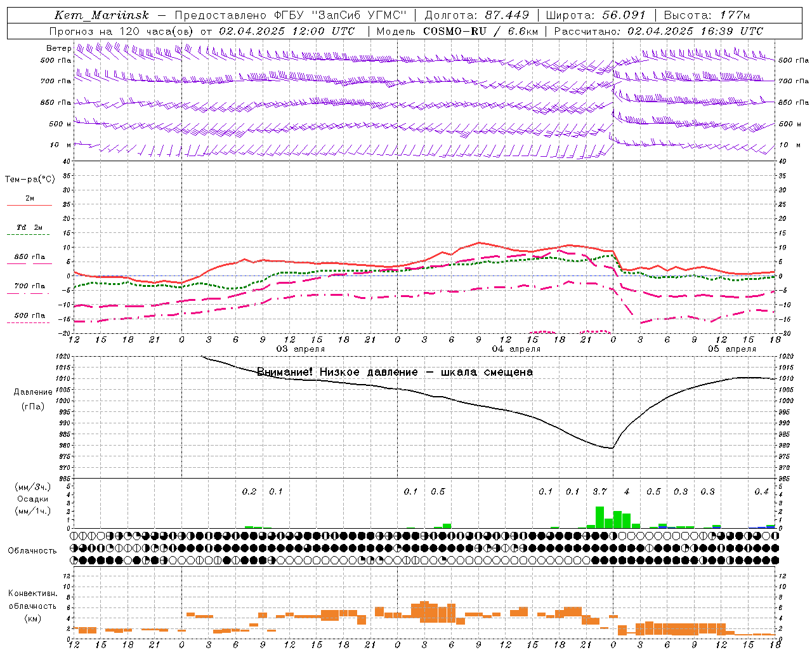Click the 'Давление' pressure panel label
Screen dimensions: 812x650
[x=33, y=392]
